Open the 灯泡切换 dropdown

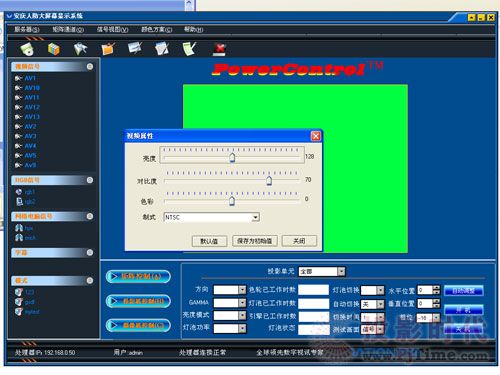380,290
